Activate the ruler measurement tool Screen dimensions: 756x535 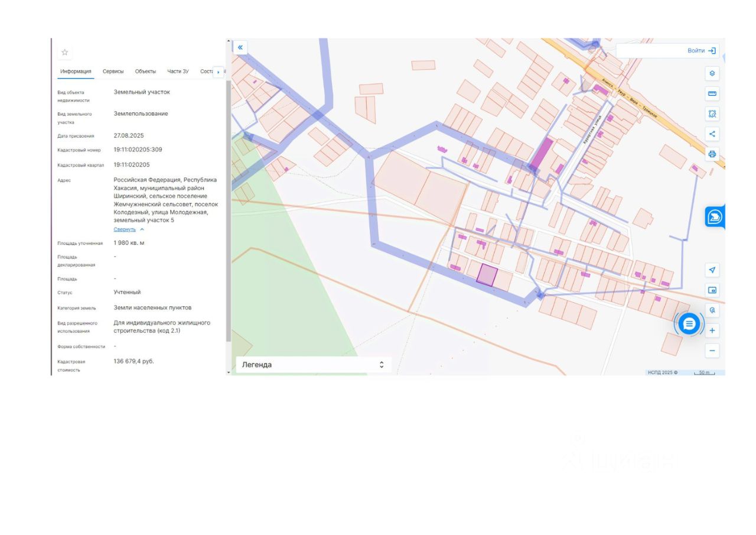click(712, 93)
